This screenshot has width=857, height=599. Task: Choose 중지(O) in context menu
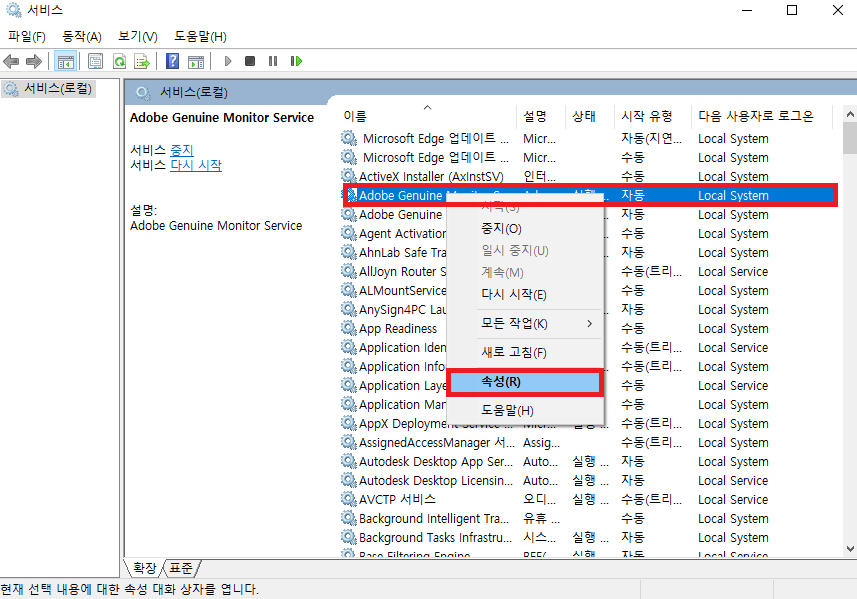[x=525, y=228]
